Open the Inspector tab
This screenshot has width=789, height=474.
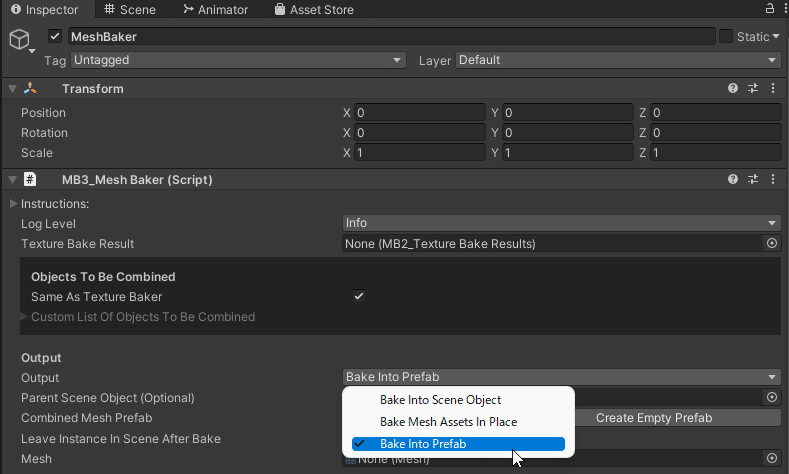pyautogui.click(x=45, y=9)
